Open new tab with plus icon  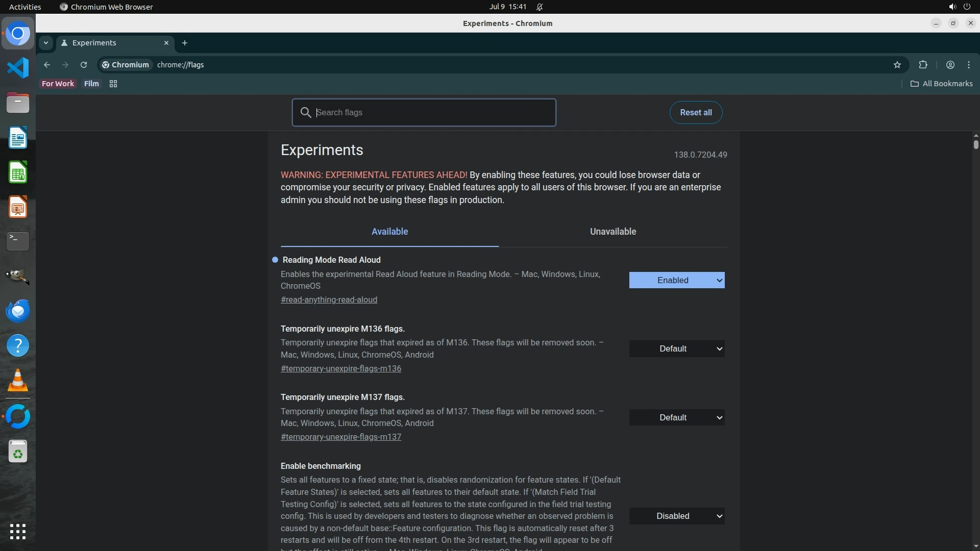(x=185, y=43)
